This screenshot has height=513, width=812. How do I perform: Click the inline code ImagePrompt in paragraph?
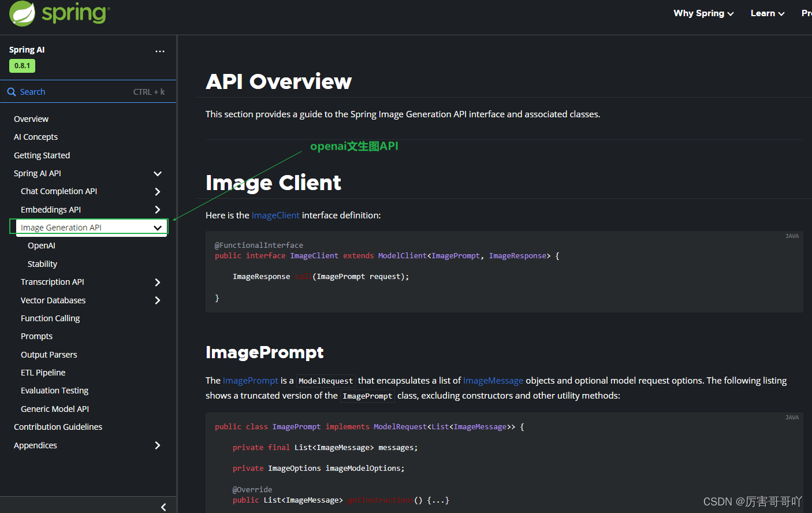click(367, 396)
